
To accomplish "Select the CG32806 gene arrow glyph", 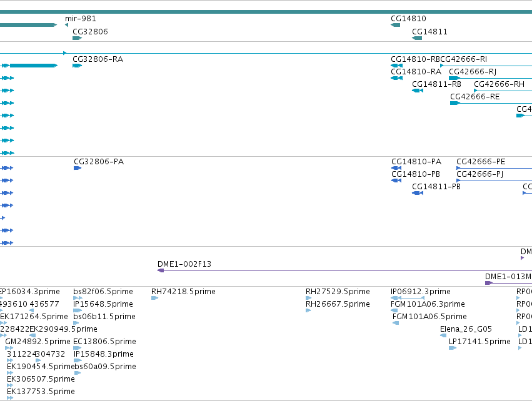I will click(78, 38).
